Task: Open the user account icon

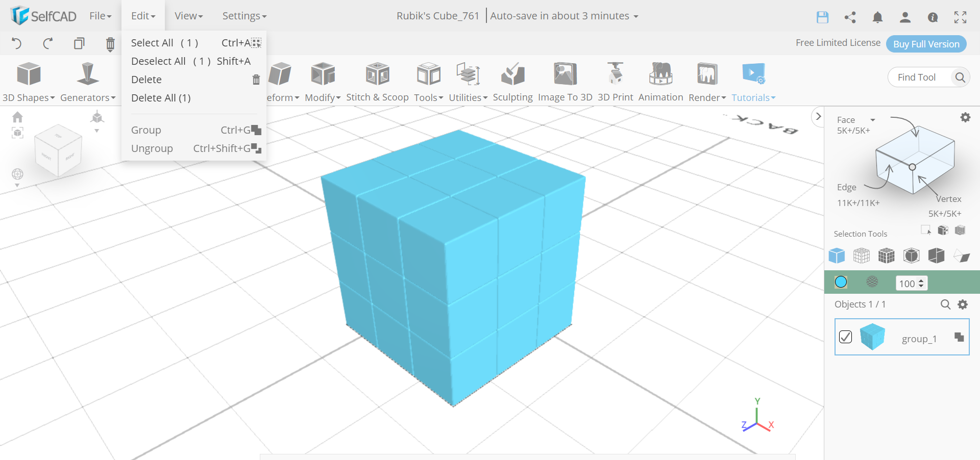Action: (x=905, y=17)
